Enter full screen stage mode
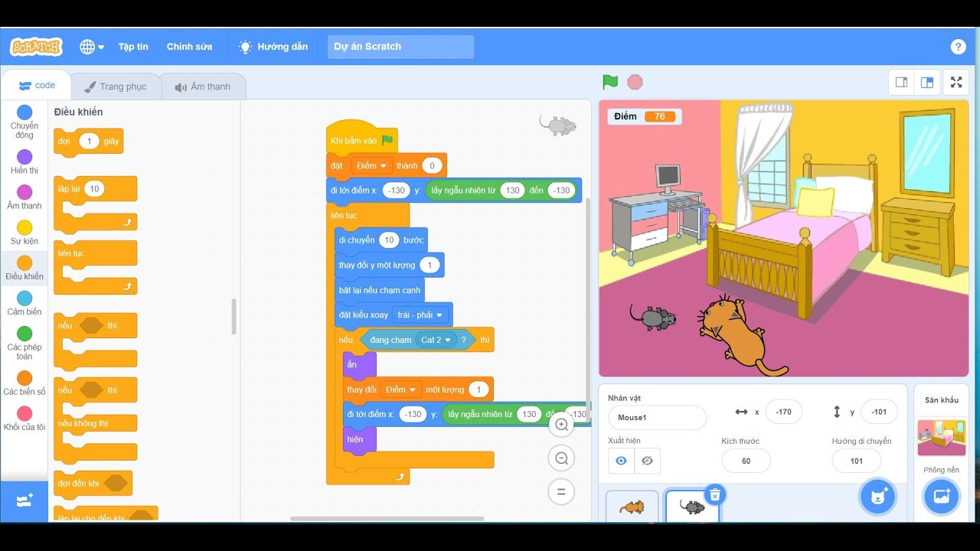This screenshot has width=980, height=551. (x=956, y=83)
